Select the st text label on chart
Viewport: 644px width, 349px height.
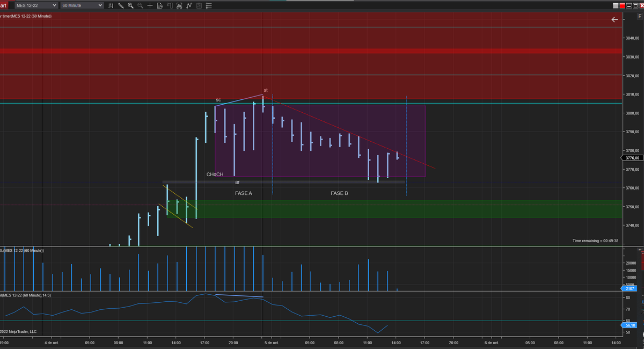(x=266, y=90)
